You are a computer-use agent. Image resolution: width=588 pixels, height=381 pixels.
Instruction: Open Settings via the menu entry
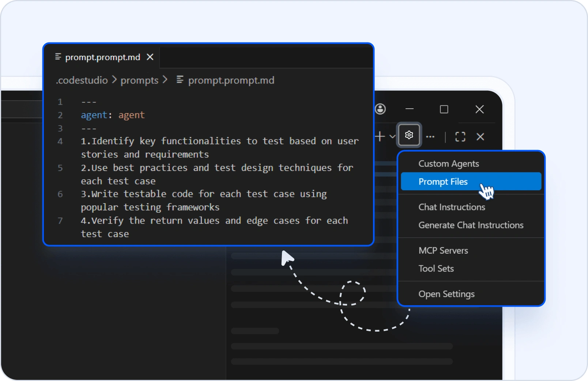click(x=446, y=294)
